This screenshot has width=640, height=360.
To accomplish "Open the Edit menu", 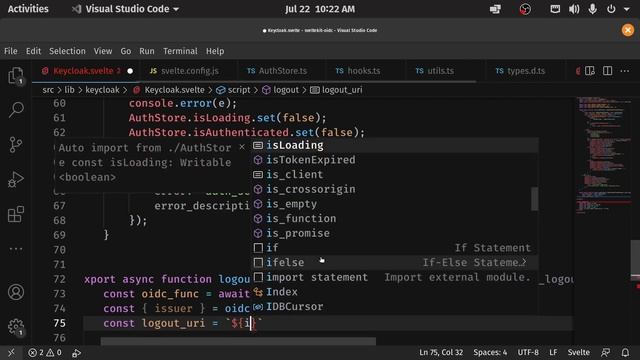I will 33,51.
